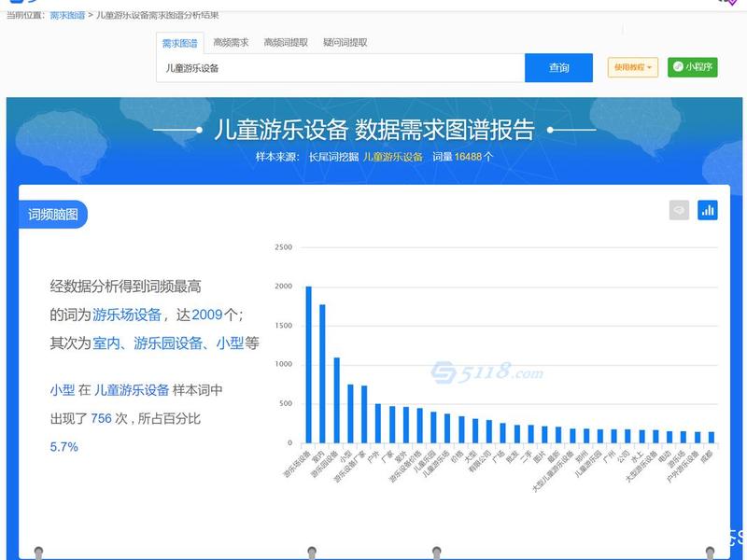Click the chart bar for 户外
This screenshot has height=560, width=747.
378,424
